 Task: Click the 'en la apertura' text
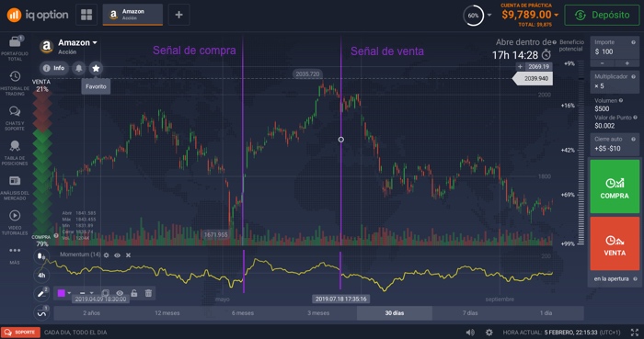611,278
